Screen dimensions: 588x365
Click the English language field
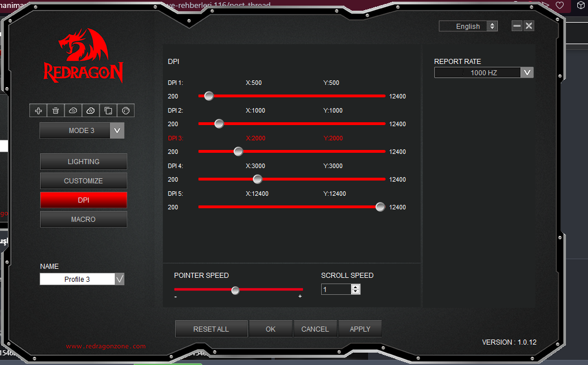pyautogui.click(x=463, y=26)
